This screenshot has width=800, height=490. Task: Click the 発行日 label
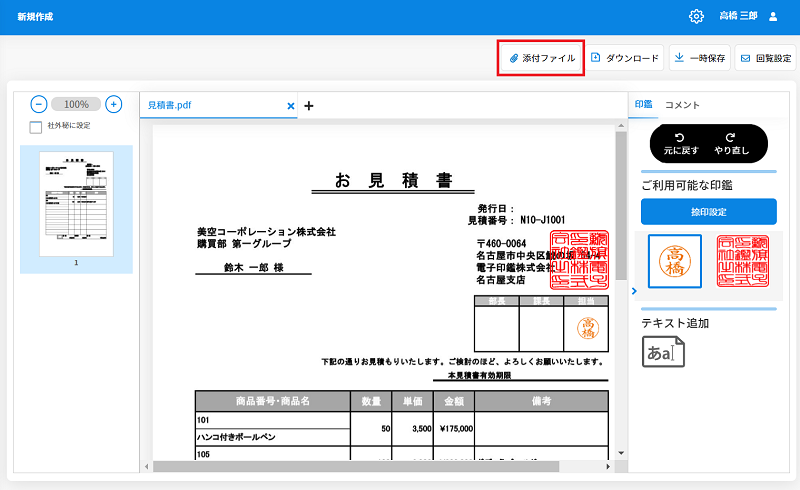coord(495,208)
